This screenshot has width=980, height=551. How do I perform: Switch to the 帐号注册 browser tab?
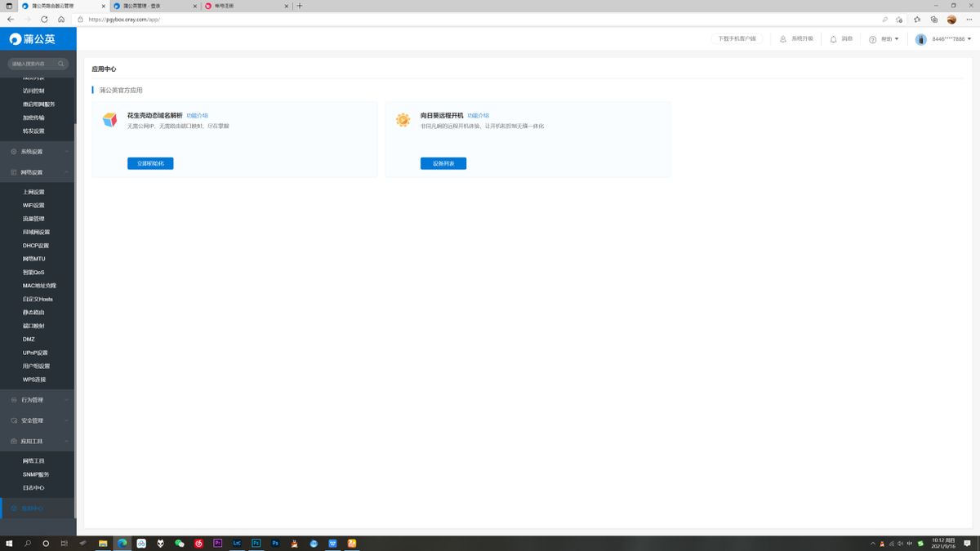[x=247, y=6]
